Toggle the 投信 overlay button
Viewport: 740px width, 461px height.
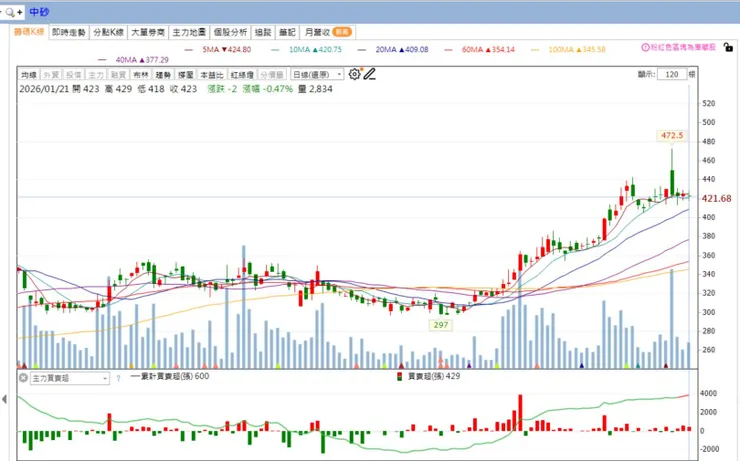(74, 75)
